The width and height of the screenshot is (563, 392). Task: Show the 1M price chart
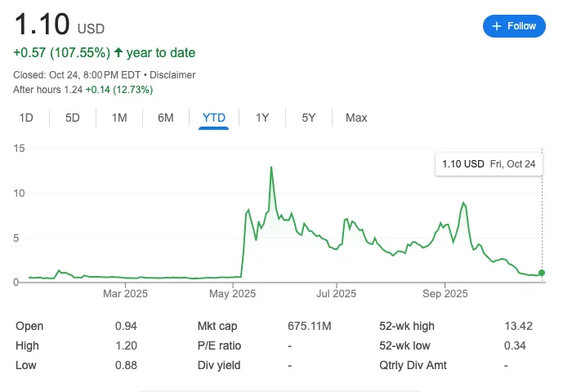tap(119, 118)
